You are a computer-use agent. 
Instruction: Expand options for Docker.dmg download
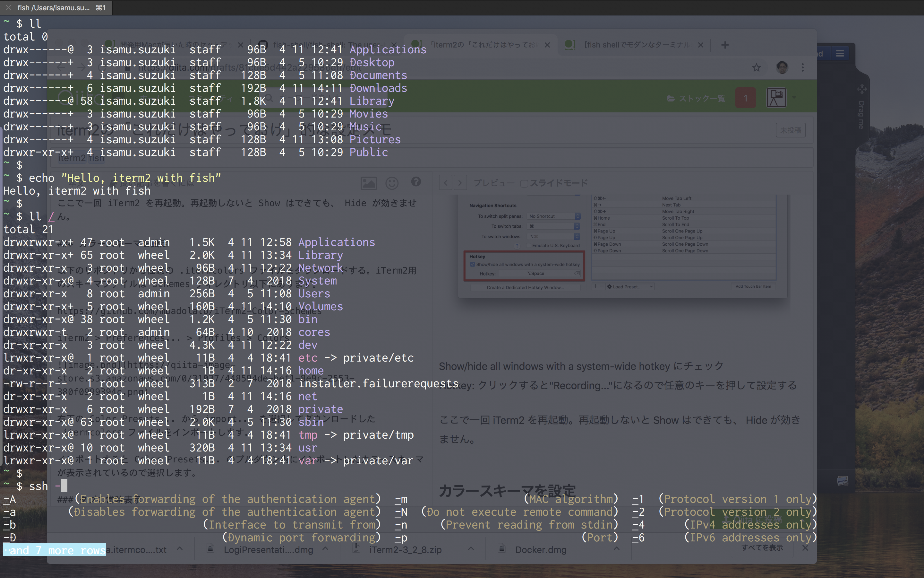pyautogui.click(x=616, y=549)
